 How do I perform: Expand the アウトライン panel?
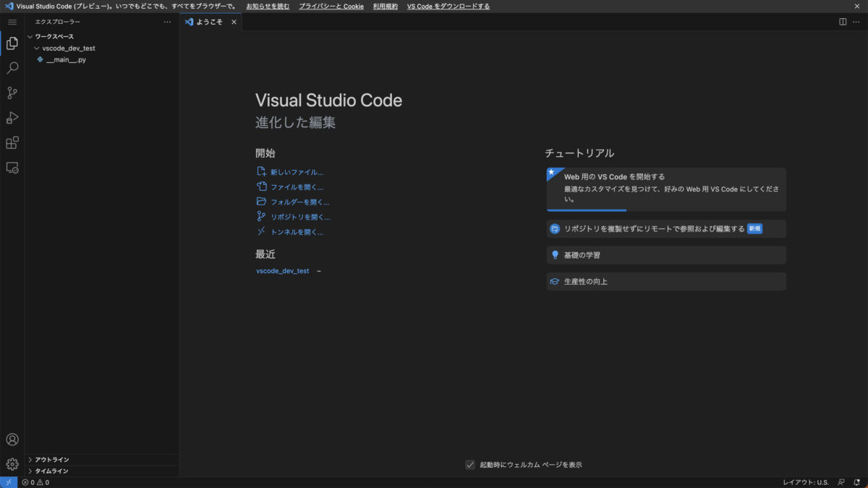click(x=51, y=459)
